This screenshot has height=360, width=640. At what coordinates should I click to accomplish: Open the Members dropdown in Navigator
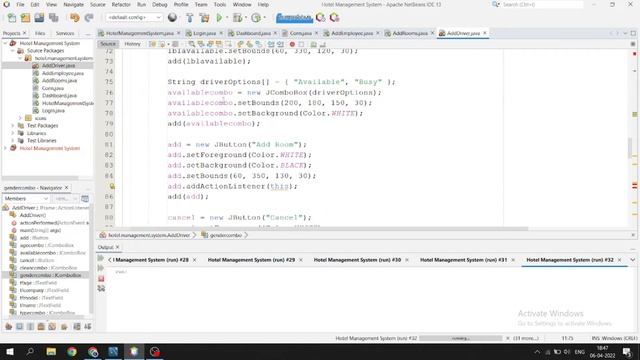point(26,199)
